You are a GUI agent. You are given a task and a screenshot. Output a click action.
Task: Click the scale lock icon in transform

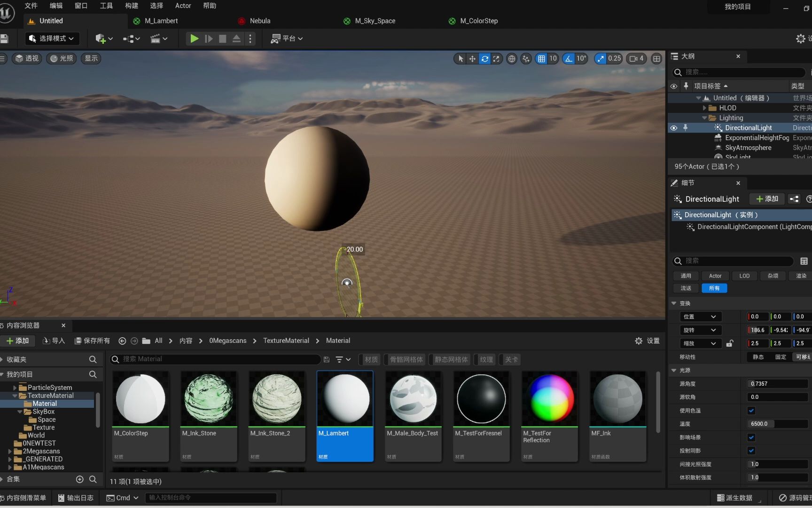(729, 343)
